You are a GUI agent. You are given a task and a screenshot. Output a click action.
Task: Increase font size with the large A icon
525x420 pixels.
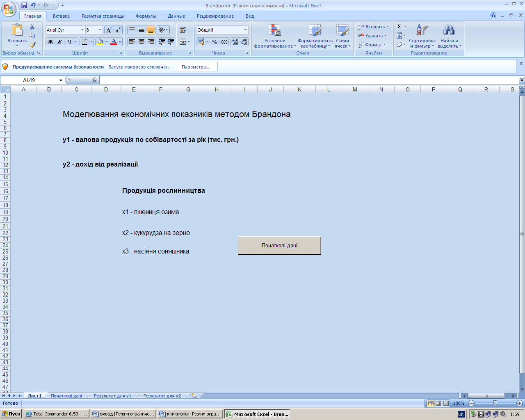pyautogui.click(x=109, y=30)
